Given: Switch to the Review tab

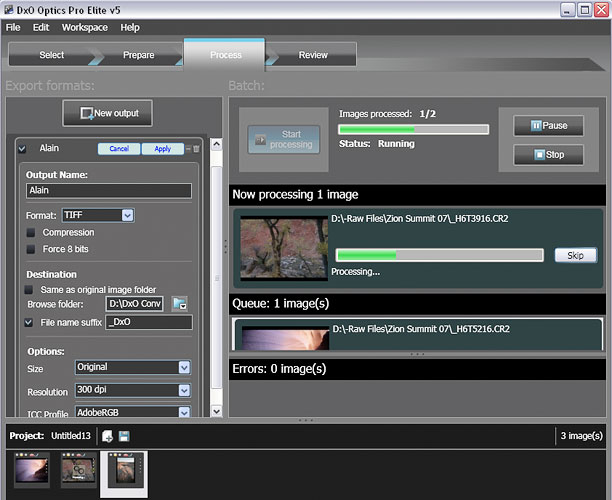Looking at the screenshot, I should pos(313,55).
